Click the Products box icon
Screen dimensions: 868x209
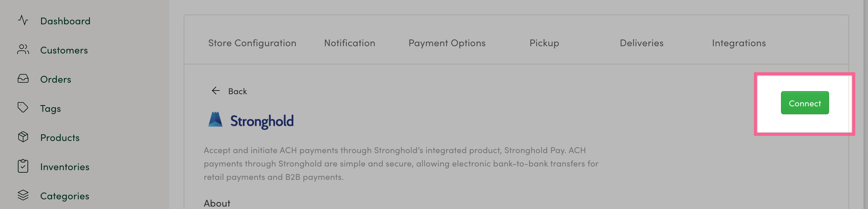coord(23,137)
